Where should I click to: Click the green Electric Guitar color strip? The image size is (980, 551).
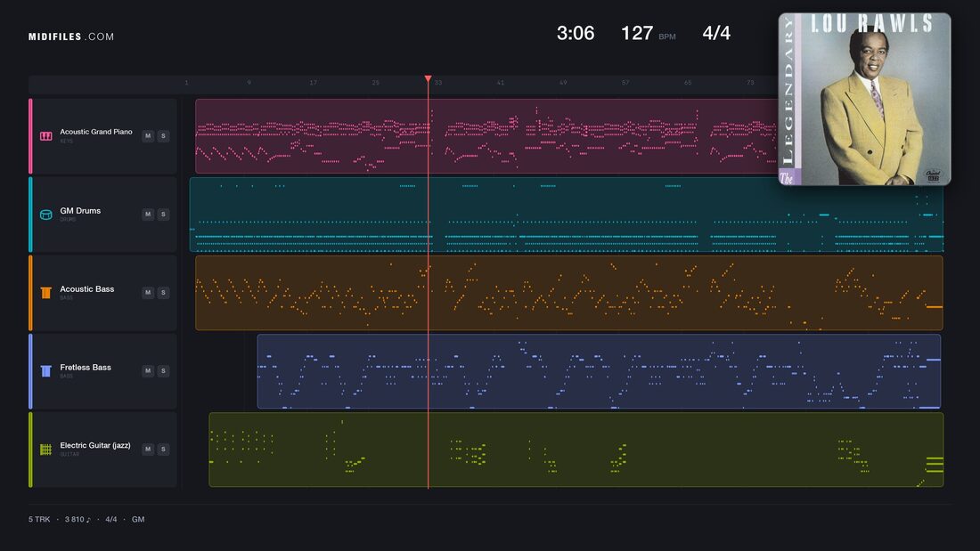pos(30,450)
